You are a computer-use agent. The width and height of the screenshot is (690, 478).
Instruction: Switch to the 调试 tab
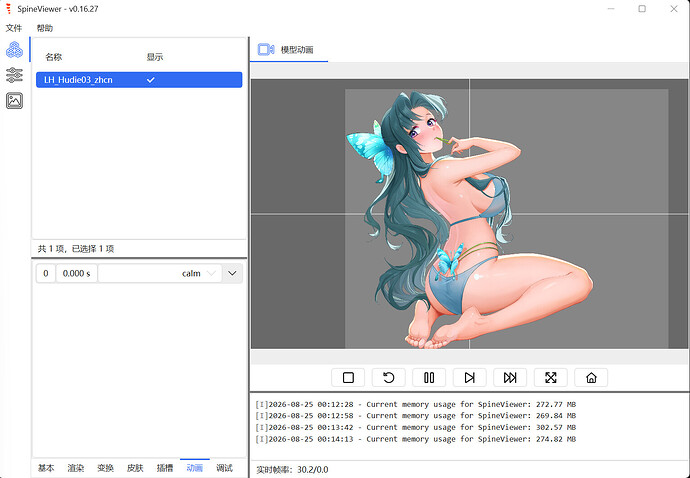click(x=224, y=468)
